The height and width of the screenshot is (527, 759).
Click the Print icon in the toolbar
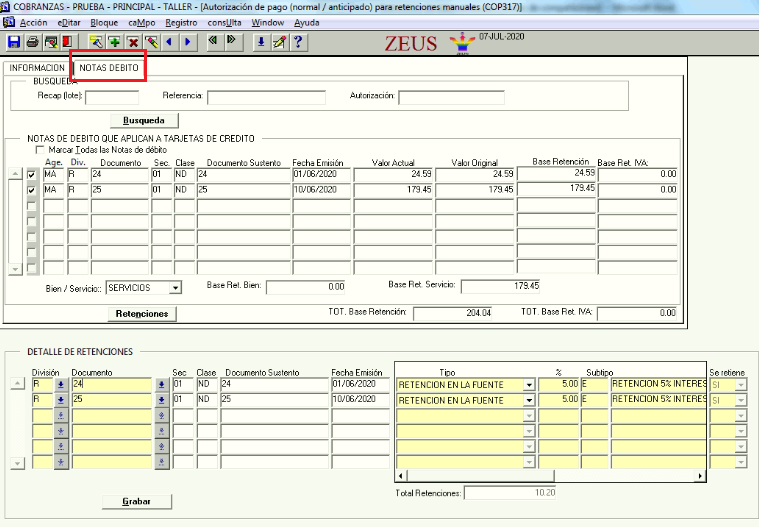coord(32,42)
